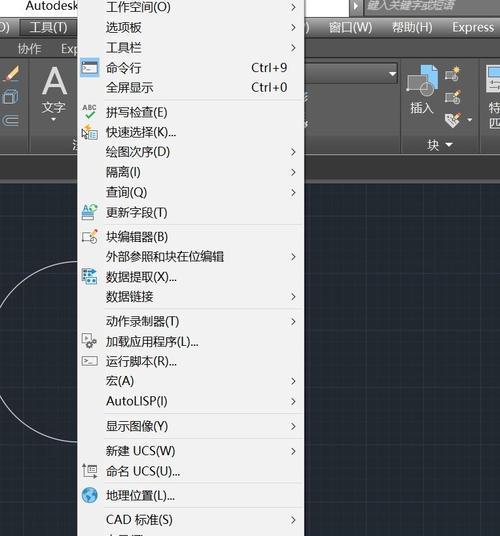The height and width of the screenshot is (536, 500).
Task: Click the Quick Select icon
Action: (90, 132)
